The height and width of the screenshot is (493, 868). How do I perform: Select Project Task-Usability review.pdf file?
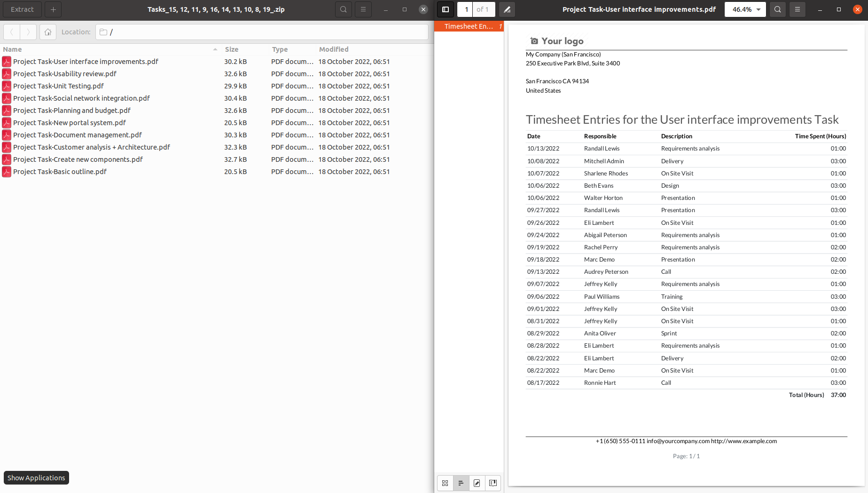[x=65, y=74]
